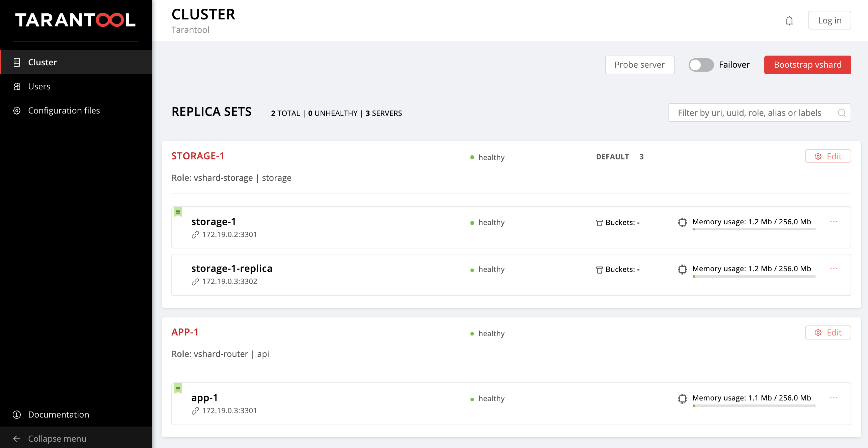This screenshot has width=868, height=448.
Task: Open three-dots menu for storage-1-replica
Action: pyautogui.click(x=834, y=269)
